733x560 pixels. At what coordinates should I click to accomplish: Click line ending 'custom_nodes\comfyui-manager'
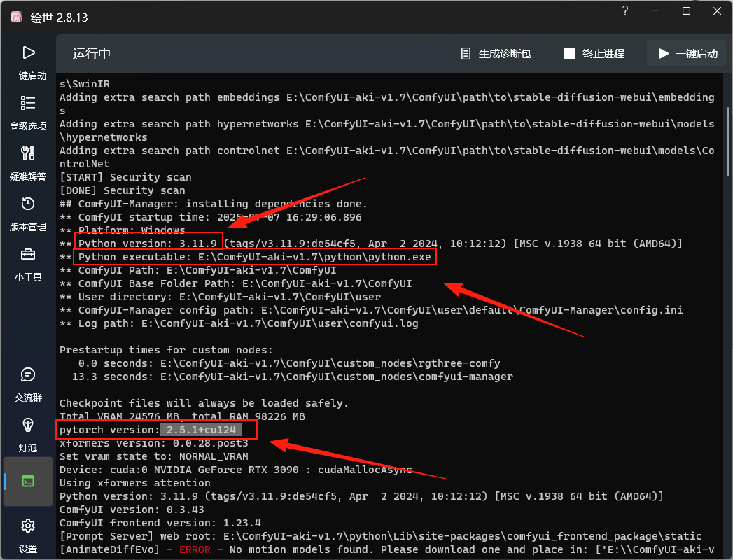(292, 377)
